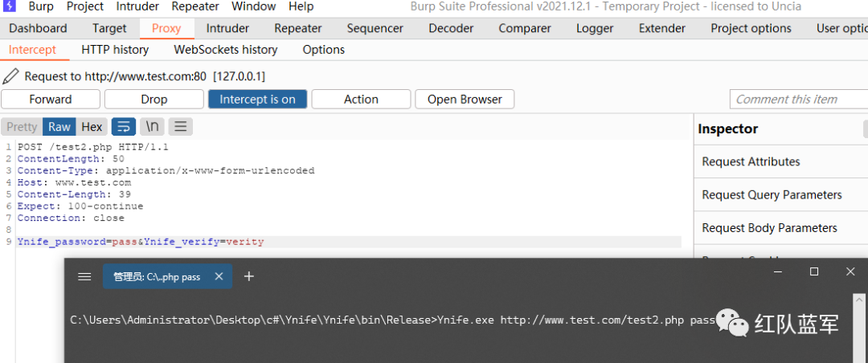The height and width of the screenshot is (363, 868).
Task: Click the ContentLength: 50 header line
Action: (x=71, y=159)
